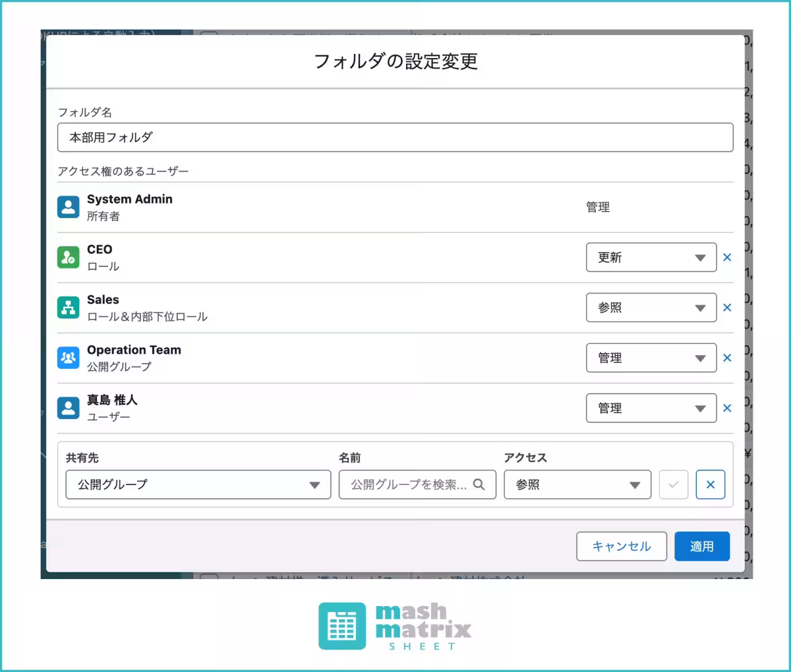Open the 共有先 dropdown showing 公開グループ

click(x=197, y=484)
